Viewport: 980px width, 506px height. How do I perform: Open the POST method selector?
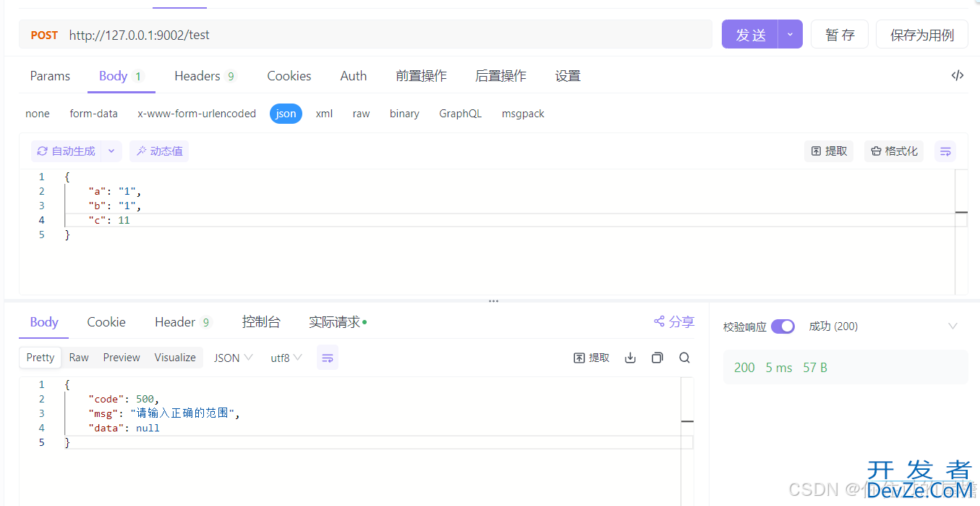(x=44, y=35)
